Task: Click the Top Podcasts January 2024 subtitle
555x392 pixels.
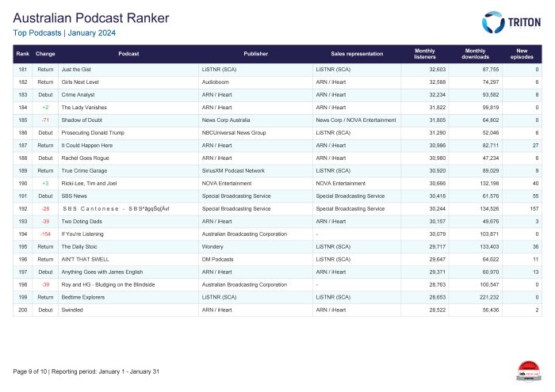Action: pyautogui.click(x=64, y=33)
